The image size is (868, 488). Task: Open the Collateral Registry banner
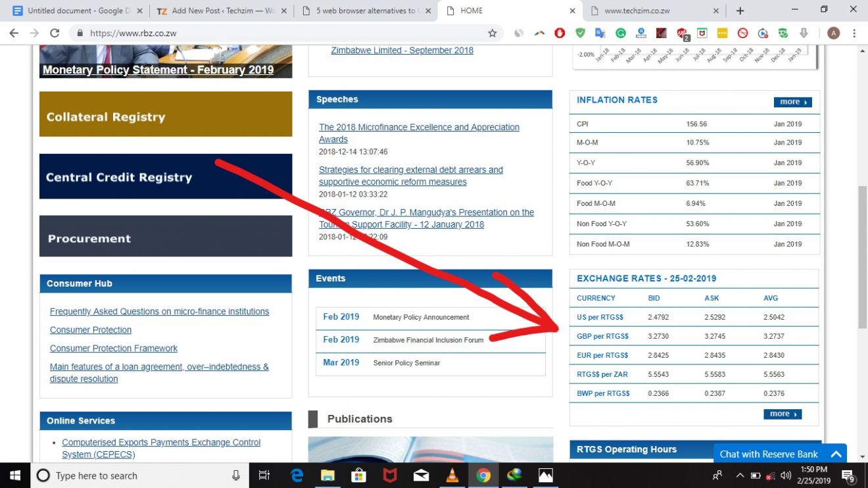(166, 114)
